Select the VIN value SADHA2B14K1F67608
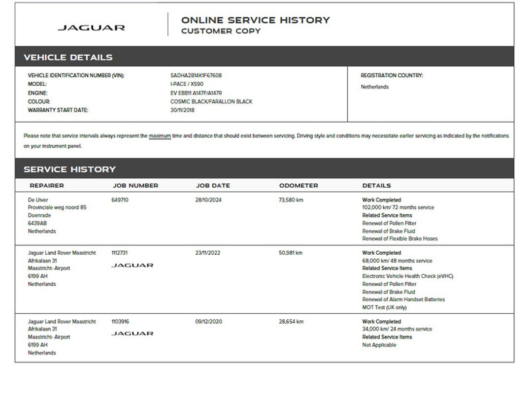The image size is (532, 399). click(x=196, y=75)
